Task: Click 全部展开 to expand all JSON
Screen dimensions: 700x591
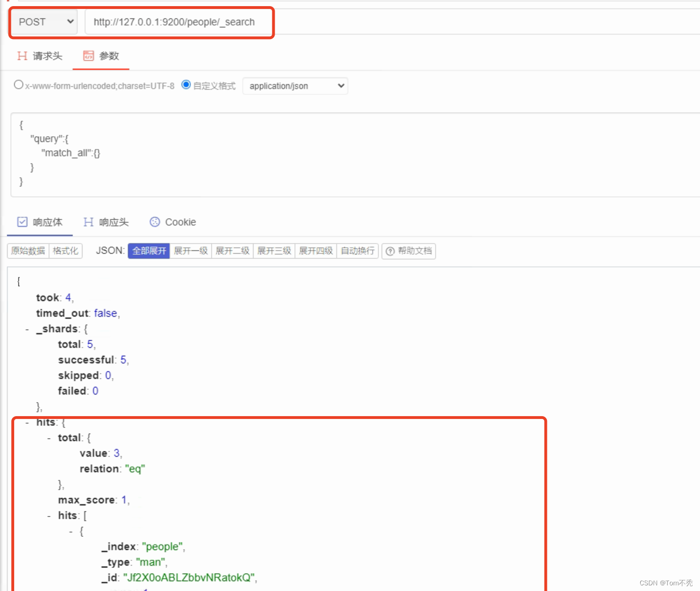Action: coord(149,251)
